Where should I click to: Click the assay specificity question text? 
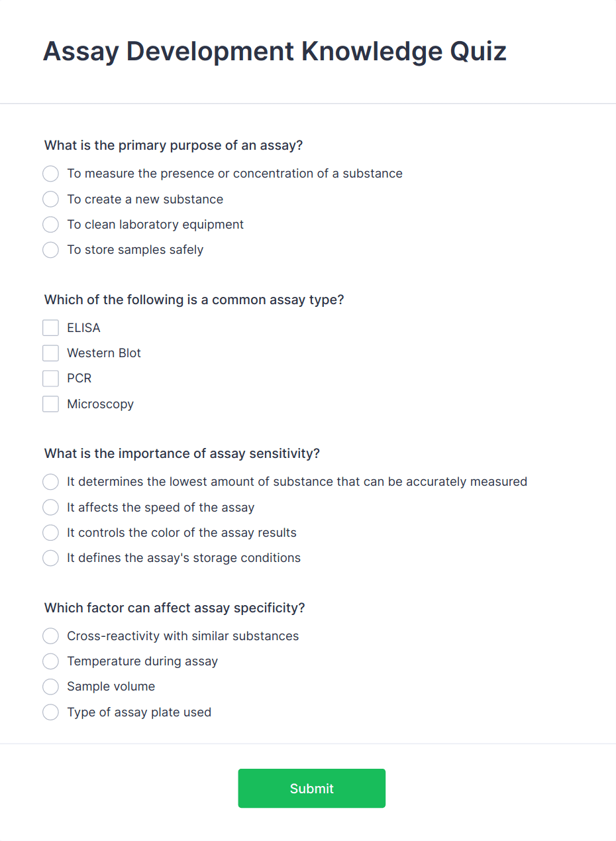(x=174, y=608)
